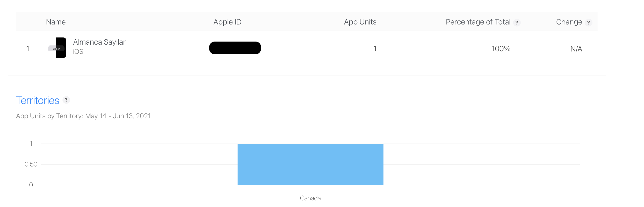Screen dimensions: 644x207
Task: Sort by the Name column header
Action: coord(56,22)
